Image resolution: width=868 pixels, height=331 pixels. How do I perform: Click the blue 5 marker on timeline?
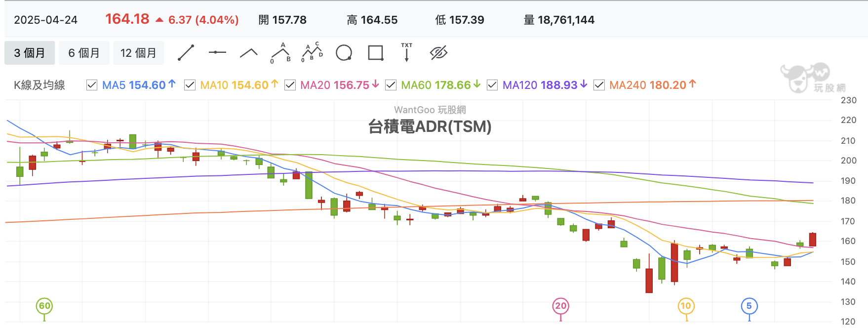click(749, 306)
